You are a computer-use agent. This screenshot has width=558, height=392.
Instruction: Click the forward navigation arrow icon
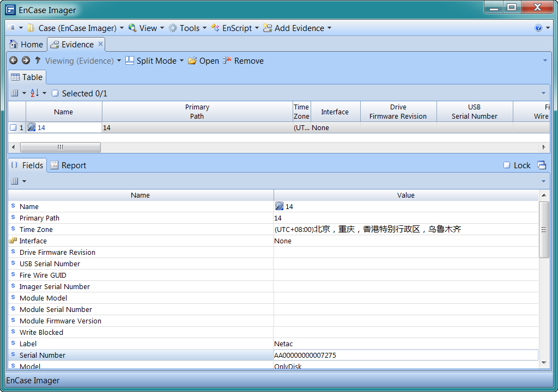[26, 60]
